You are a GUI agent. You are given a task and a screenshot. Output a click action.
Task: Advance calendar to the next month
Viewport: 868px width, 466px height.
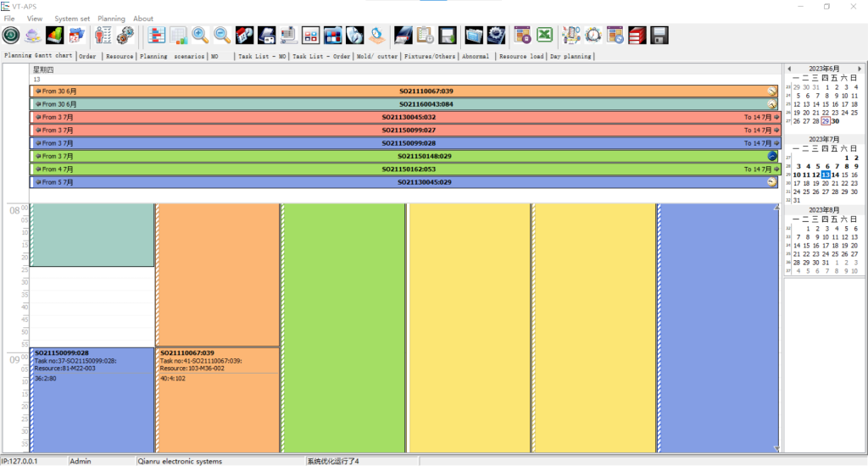click(x=860, y=69)
